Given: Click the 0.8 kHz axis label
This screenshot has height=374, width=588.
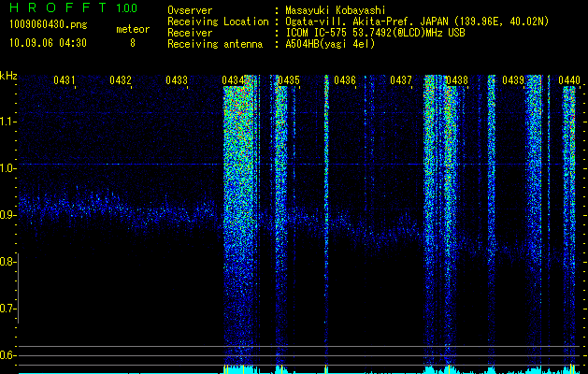Looking at the screenshot, I should [x=7, y=262].
